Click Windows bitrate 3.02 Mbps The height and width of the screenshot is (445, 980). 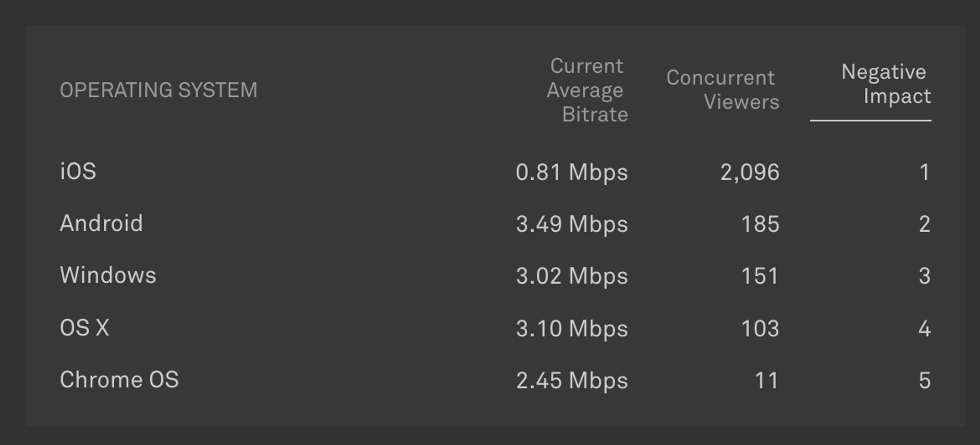(572, 276)
